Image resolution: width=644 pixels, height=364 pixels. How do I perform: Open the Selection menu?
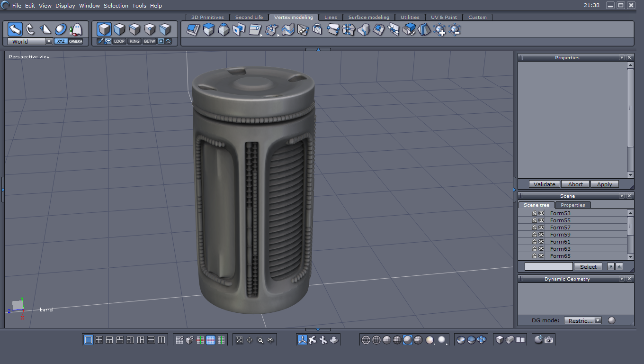(x=116, y=6)
